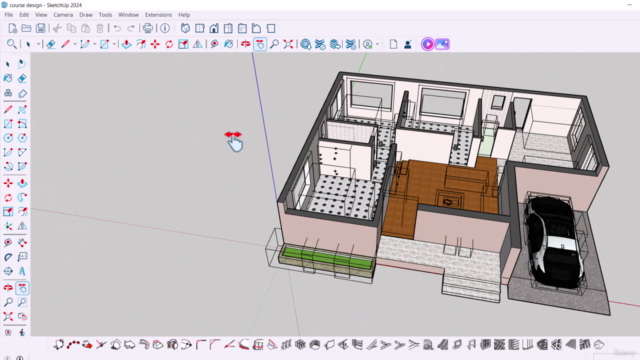Click the purple play button icon
Viewport: 640px width, 360px height.
click(427, 44)
